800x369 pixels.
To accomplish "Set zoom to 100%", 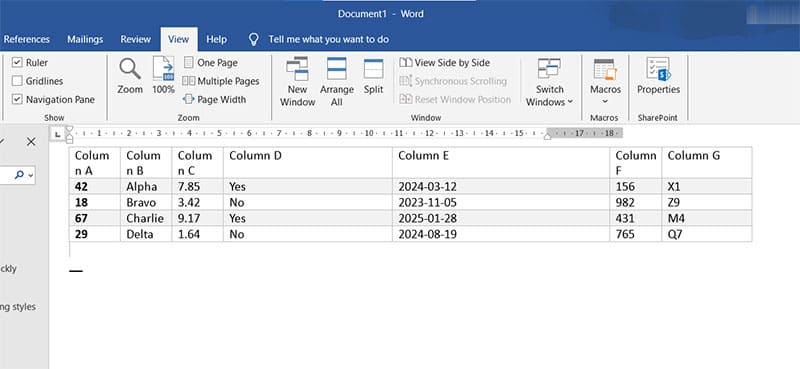I will [x=163, y=75].
